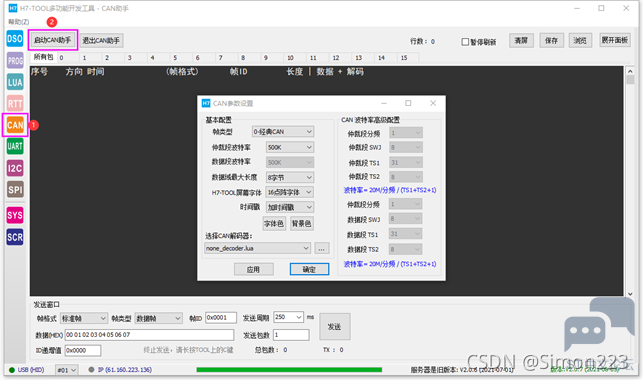The height and width of the screenshot is (380, 643).
Task: Click the 保存 button
Action: tap(551, 41)
